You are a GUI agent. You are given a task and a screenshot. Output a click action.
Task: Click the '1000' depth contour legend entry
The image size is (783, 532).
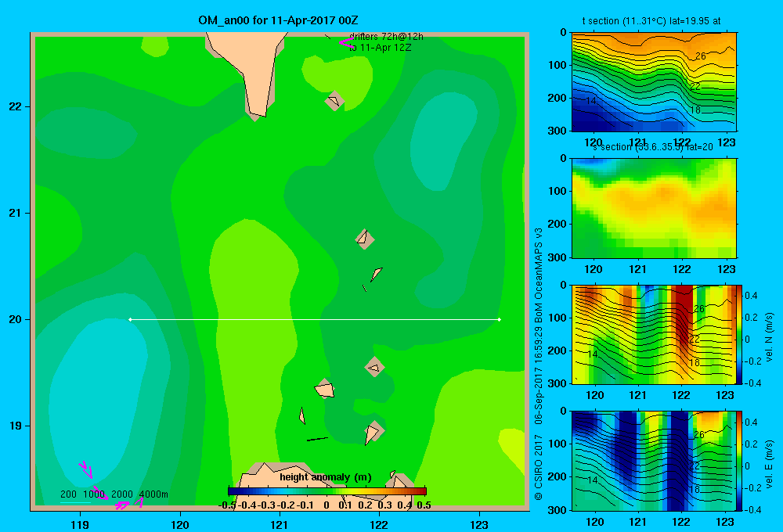[94, 494]
